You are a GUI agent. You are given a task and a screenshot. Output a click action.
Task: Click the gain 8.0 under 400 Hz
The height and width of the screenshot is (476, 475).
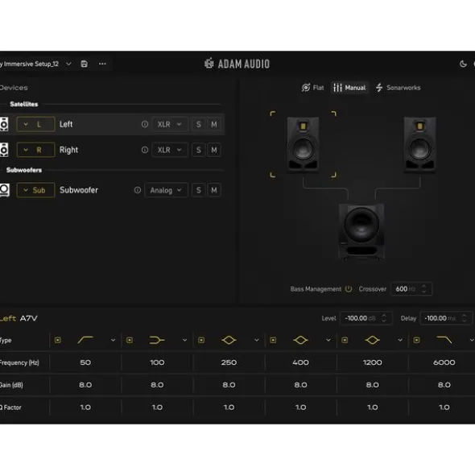300,385
